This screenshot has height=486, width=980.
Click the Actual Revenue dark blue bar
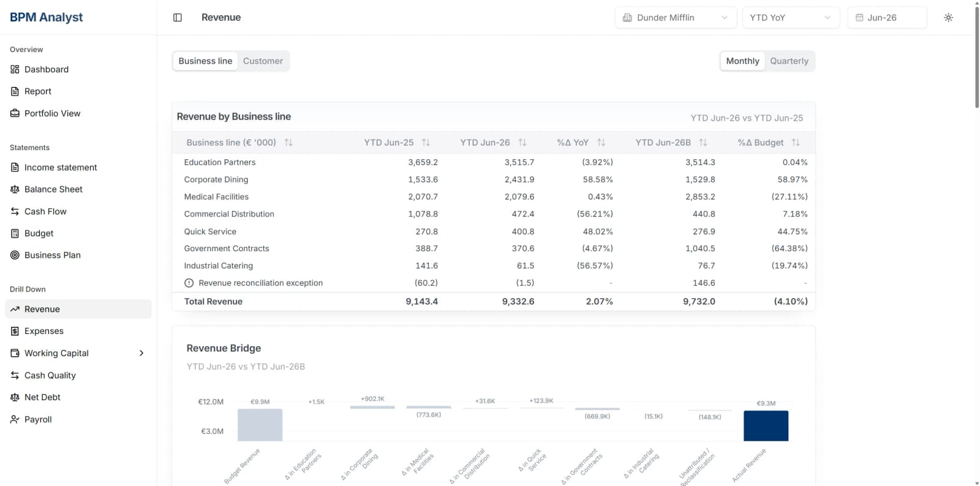[766, 426]
